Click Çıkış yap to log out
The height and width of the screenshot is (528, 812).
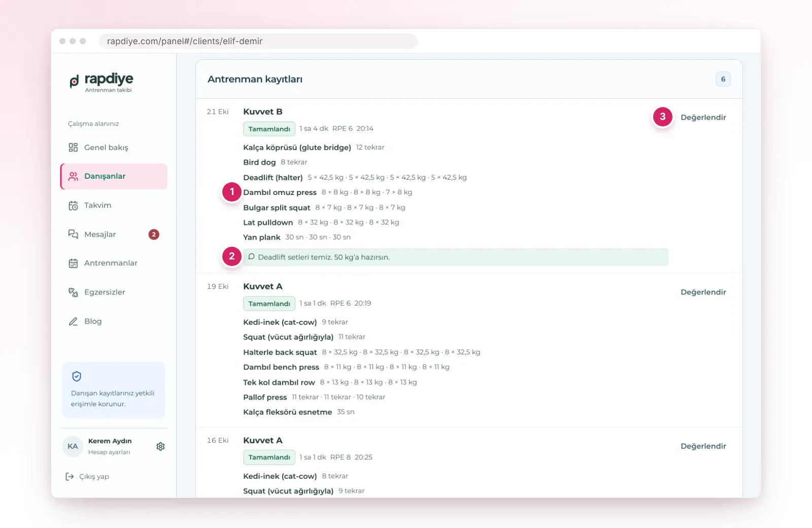pyautogui.click(x=87, y=476)
